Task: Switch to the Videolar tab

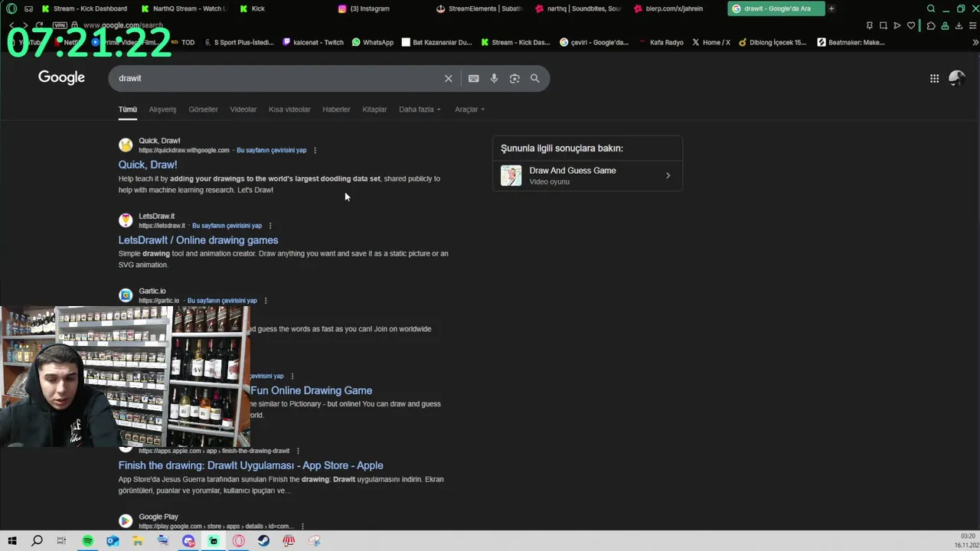Action: [x=243, y=109]
